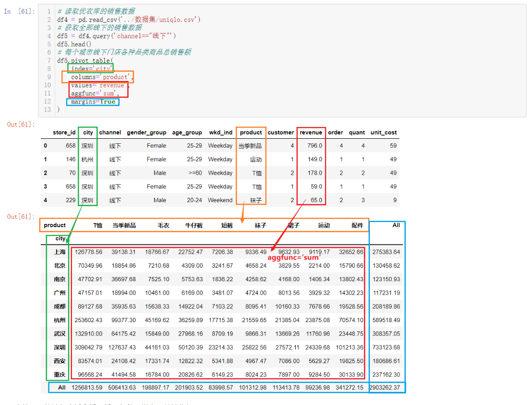Click the 配件 pivot column header

pos(357,225)
